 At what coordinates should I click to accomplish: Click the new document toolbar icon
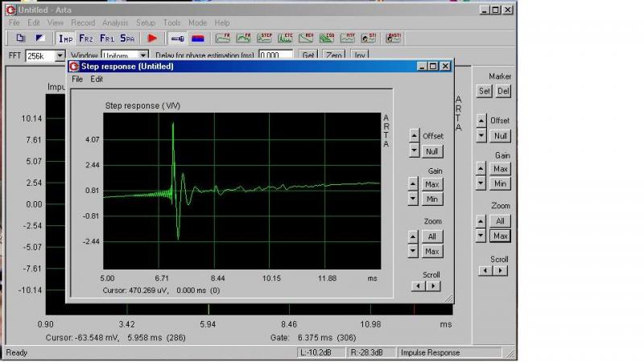coord(20,38)
